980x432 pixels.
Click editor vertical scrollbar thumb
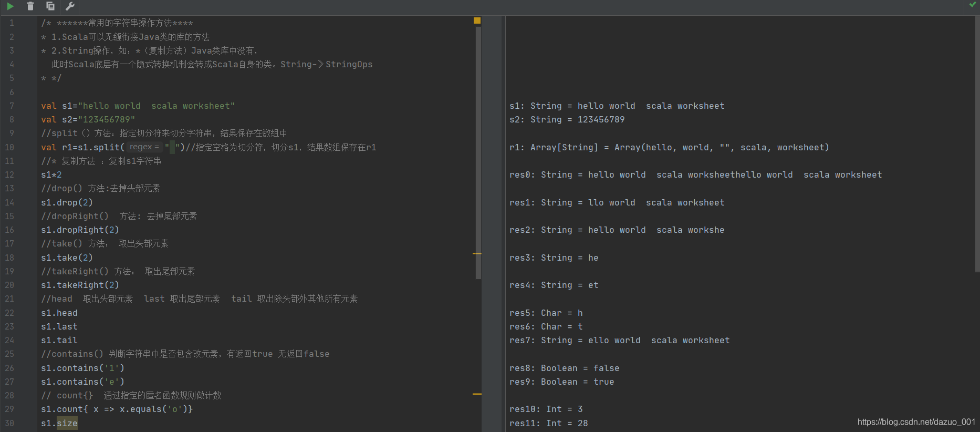tap(478, 152)
